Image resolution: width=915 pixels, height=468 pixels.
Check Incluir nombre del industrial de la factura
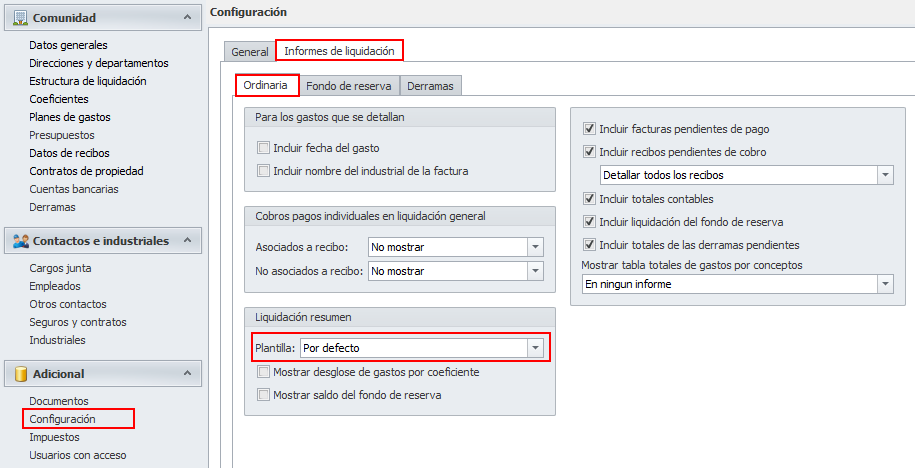coord(264,171)
